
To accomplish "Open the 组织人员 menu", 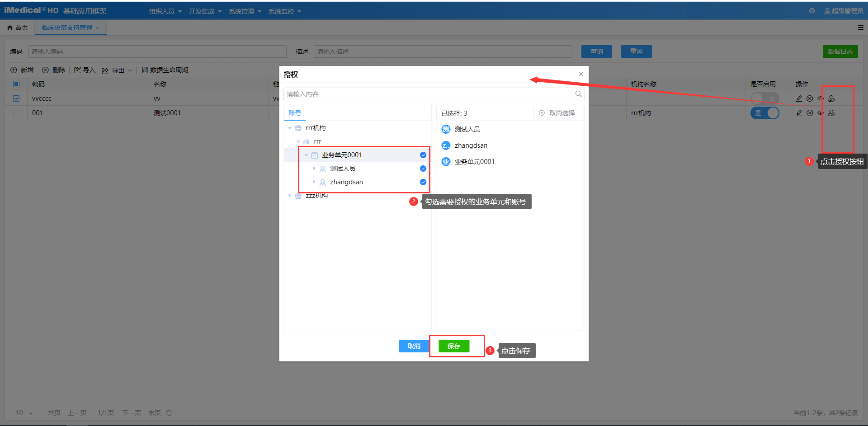I will coord(165,11).
